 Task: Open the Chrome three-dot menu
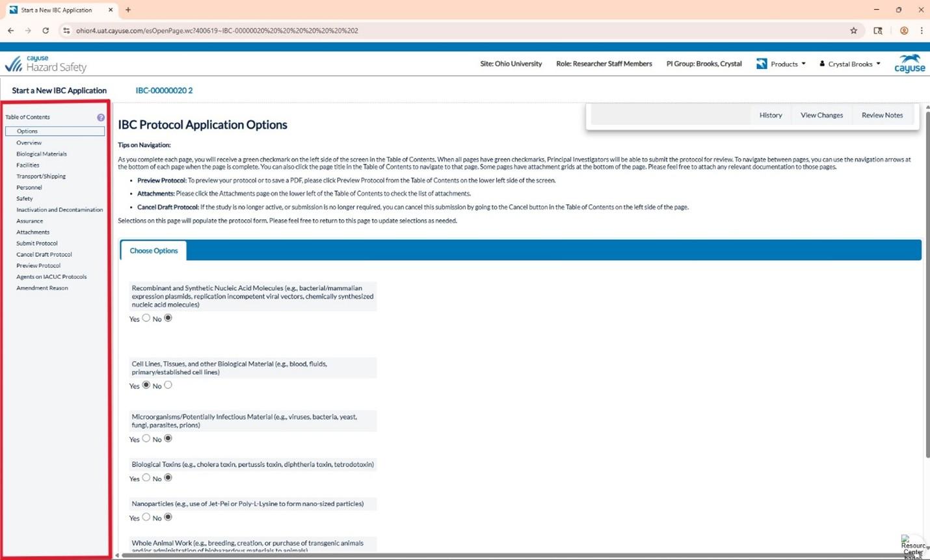pyautogui.click(x=922, y=31)
